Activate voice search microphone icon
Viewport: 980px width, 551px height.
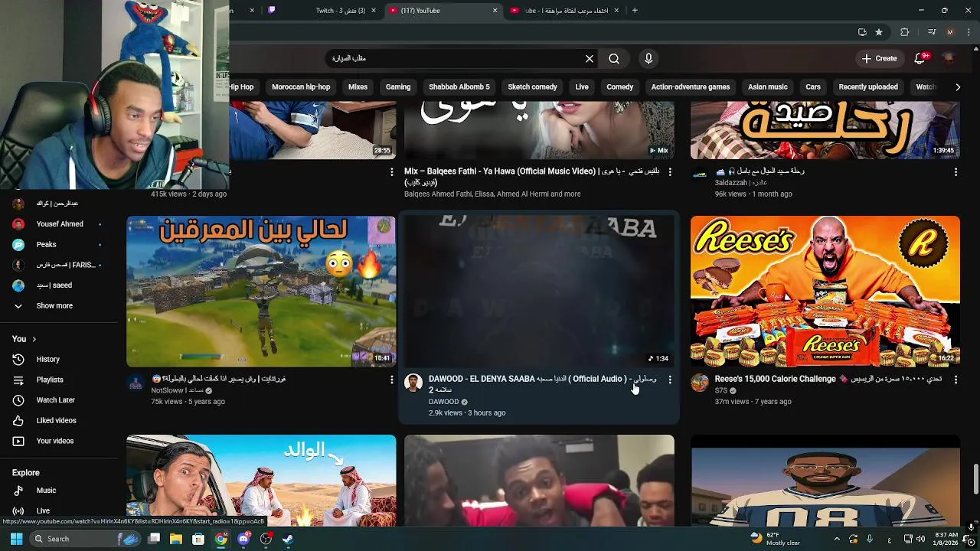648,58
